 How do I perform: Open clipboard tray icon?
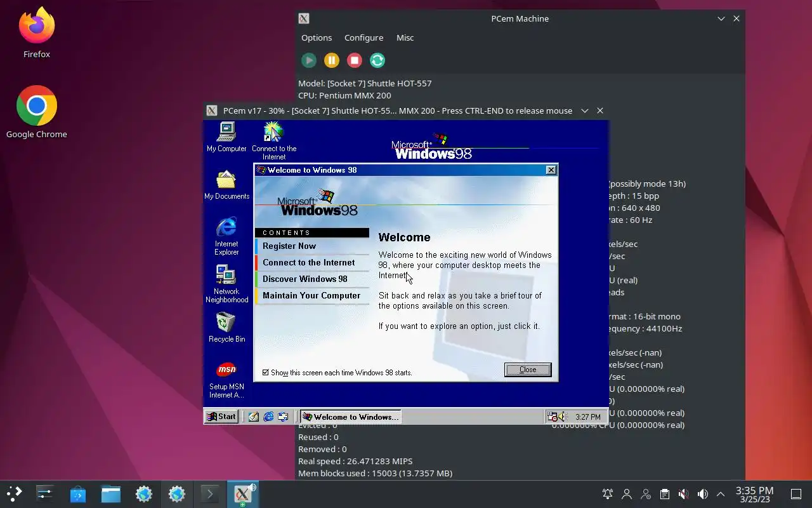tap(665, 494)
